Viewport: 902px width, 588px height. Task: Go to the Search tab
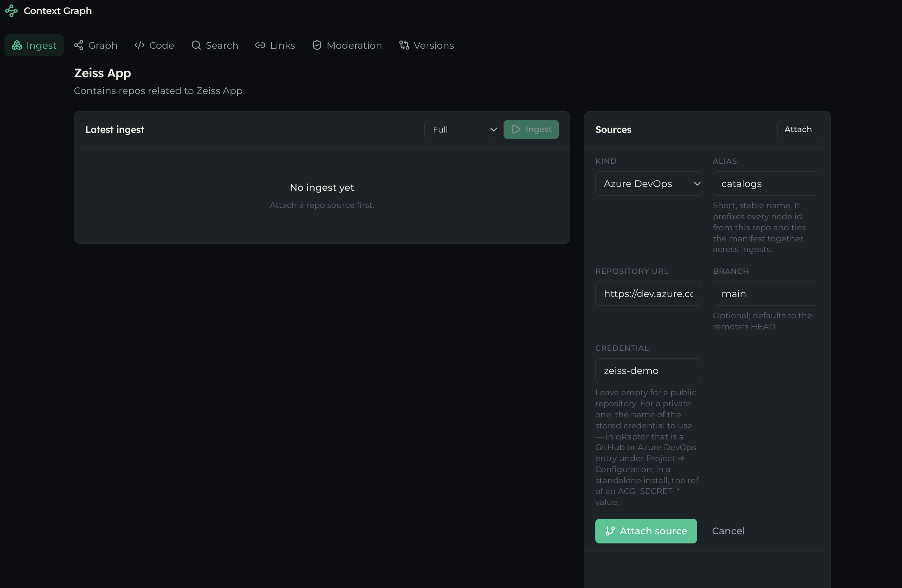coord(215,45)
